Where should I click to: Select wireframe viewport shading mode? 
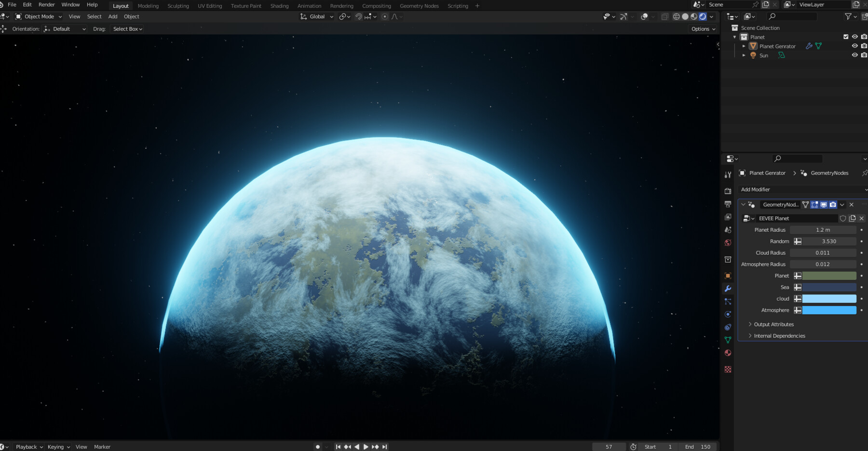677,16
